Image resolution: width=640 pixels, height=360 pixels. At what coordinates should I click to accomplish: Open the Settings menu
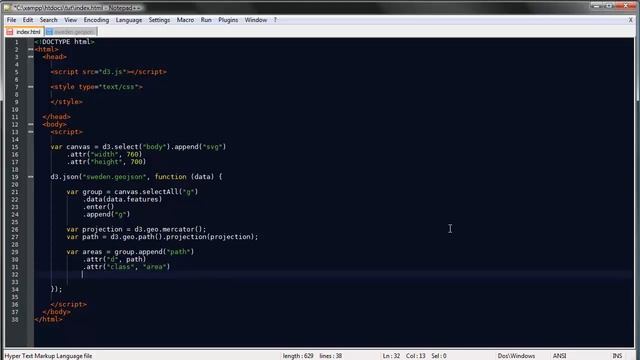coord(159,20)
